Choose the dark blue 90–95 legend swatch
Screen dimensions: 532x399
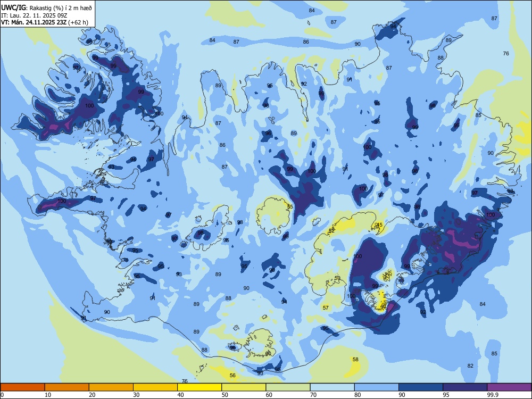tap(421, 387)
